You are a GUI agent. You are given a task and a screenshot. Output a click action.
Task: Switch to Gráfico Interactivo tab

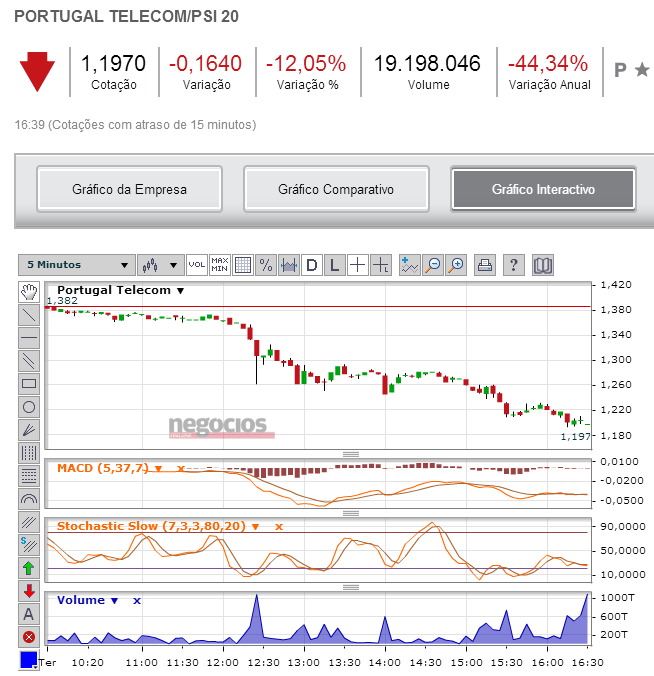point(543,189)
